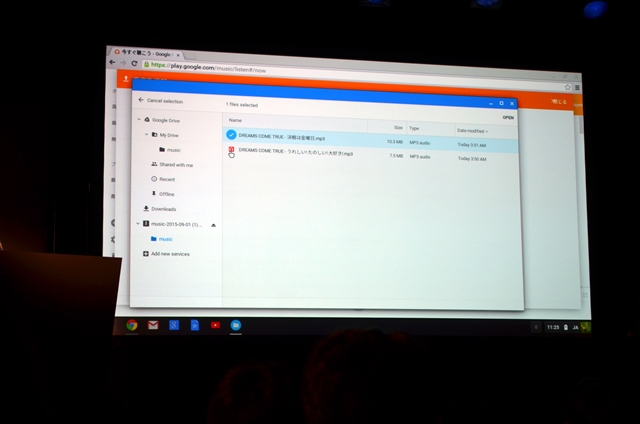Click the Chrome forward arrow
Screen dimensions: 640x424
click(x=123, y=63)
